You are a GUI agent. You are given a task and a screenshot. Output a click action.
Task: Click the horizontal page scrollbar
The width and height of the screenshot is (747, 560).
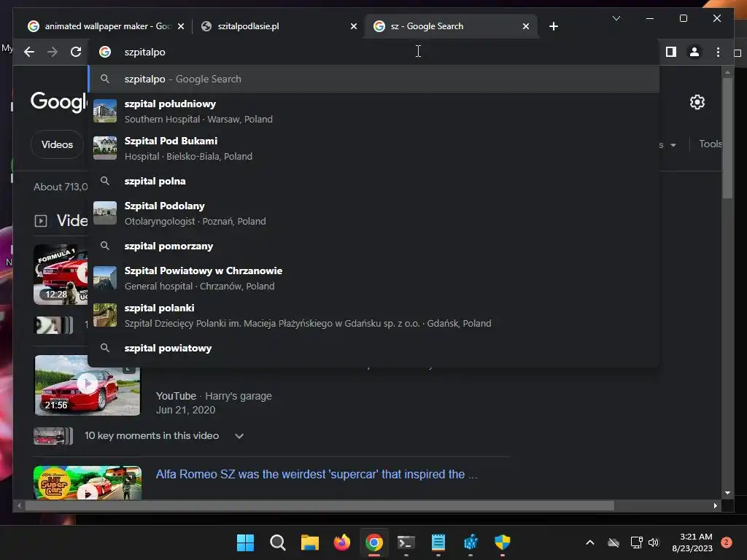(x=320, y=506)
